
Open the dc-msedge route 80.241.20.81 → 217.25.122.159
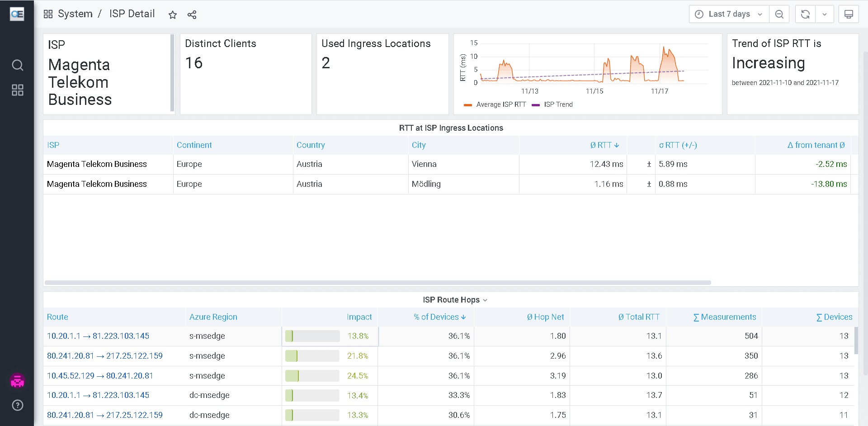(x=105, y=415)
